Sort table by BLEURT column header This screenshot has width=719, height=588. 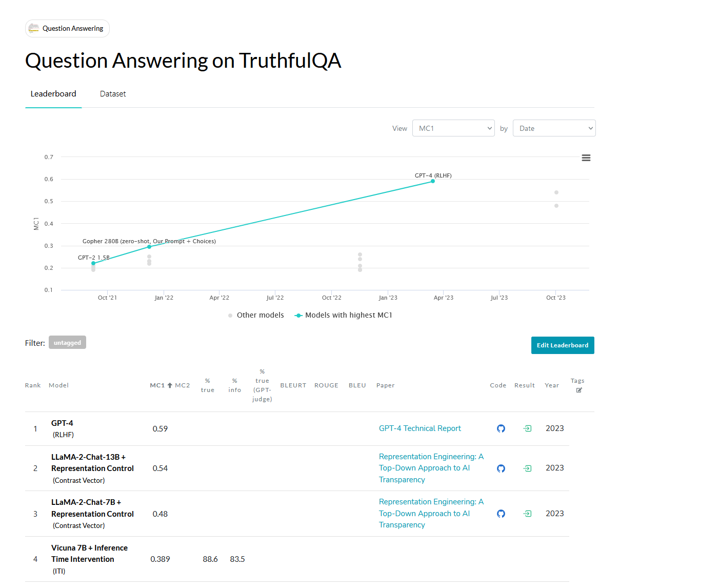click(293, 385)
